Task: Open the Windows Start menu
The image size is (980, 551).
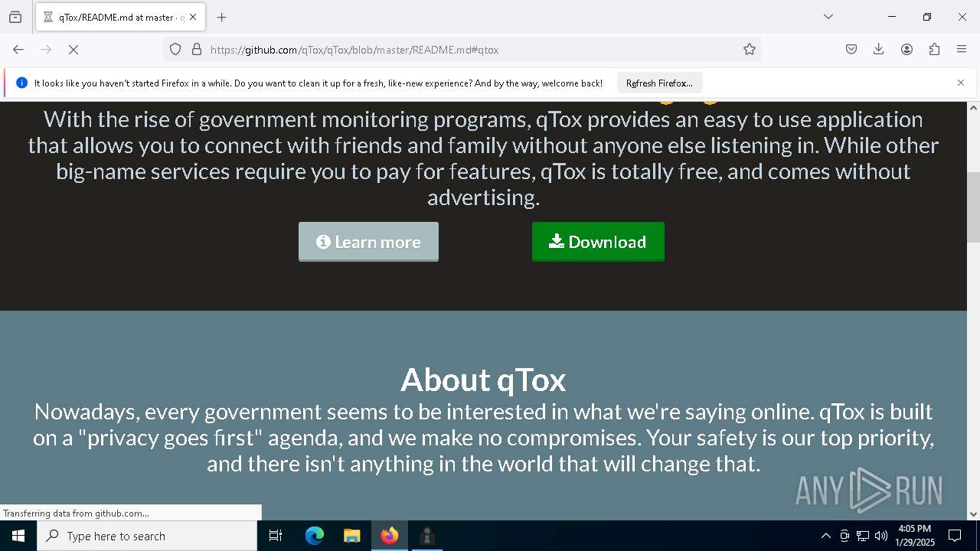Action: [x=18, y=536]
